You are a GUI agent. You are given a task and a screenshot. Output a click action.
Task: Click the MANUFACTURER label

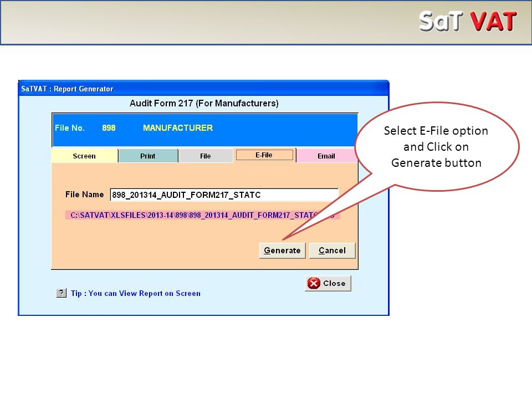(178, 128)
